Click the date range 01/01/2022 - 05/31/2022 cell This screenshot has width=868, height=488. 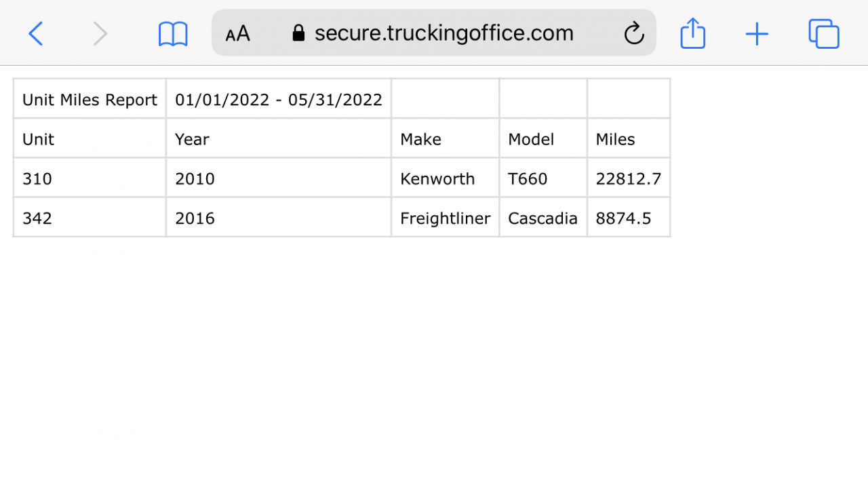279,99
